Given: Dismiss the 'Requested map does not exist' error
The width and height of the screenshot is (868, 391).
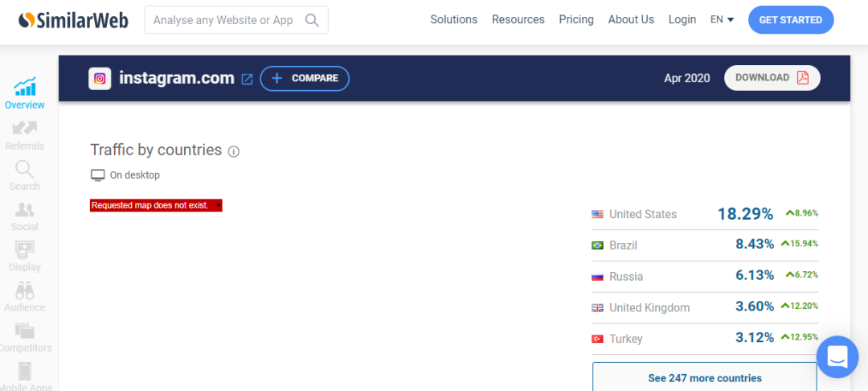Looking at the screenshot, I should click(218, 205).
